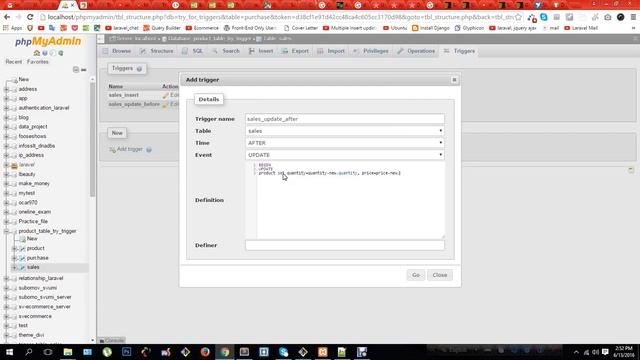Open the Insert tab
This screenshot has height=360, width=640.
coord(261,51)
